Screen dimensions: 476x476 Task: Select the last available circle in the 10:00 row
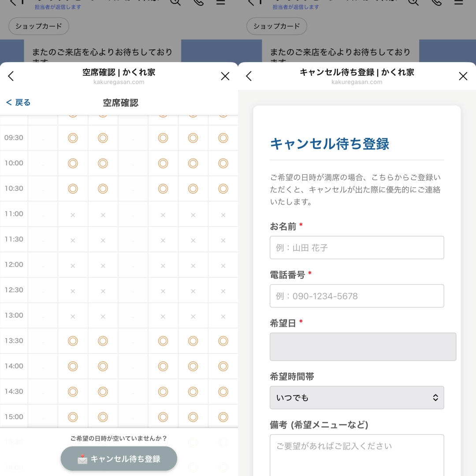pos(223,163)
